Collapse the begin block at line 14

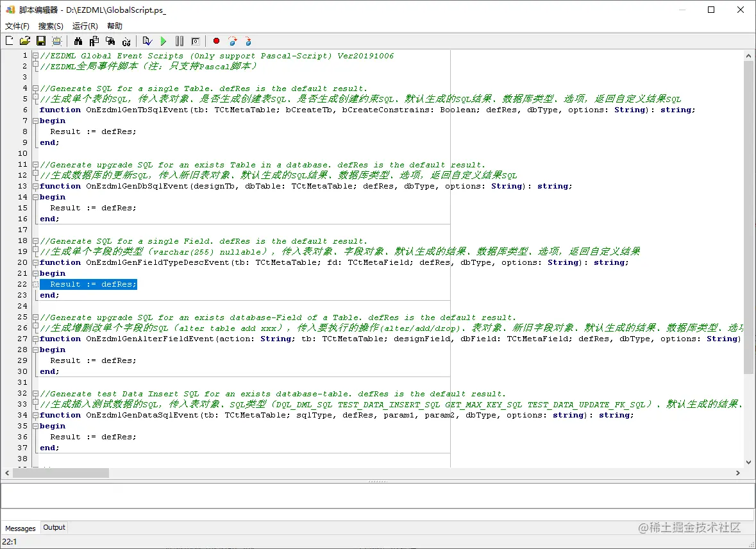point(35,197)
